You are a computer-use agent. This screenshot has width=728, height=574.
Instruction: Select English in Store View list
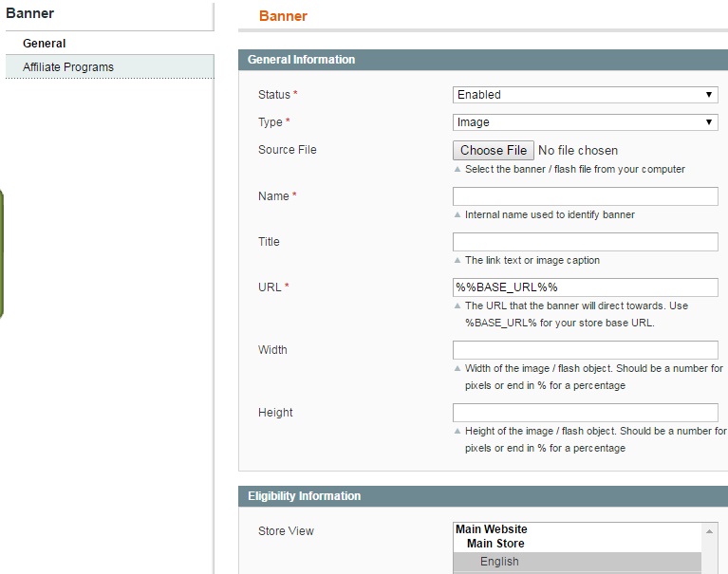click(499, 562)
